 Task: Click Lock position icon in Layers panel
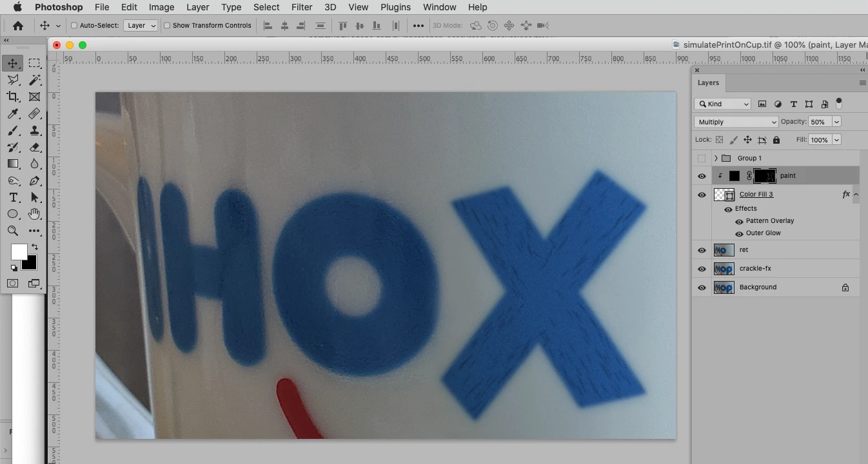(747, 140)
